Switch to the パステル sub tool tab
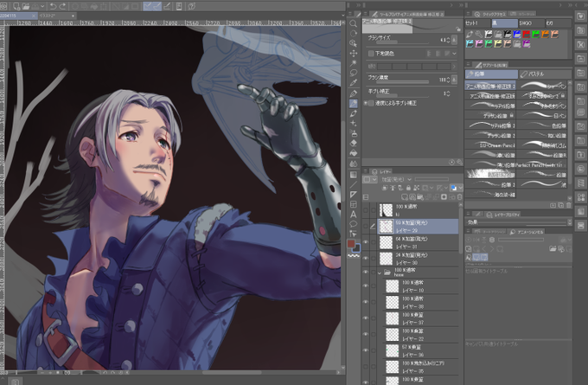The image size is (588, 385). pyautogui.click(x=546, y=74)
